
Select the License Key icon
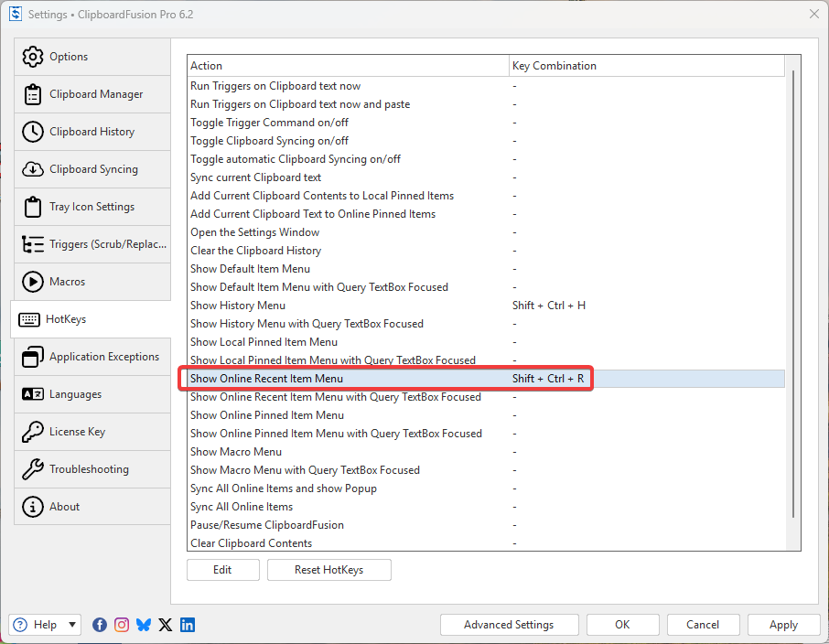click(33, 432)
